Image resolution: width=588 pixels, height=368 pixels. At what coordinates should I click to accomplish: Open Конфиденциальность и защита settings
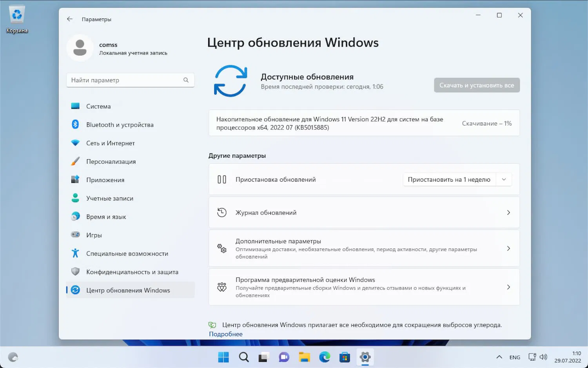[x=132, y=271]
